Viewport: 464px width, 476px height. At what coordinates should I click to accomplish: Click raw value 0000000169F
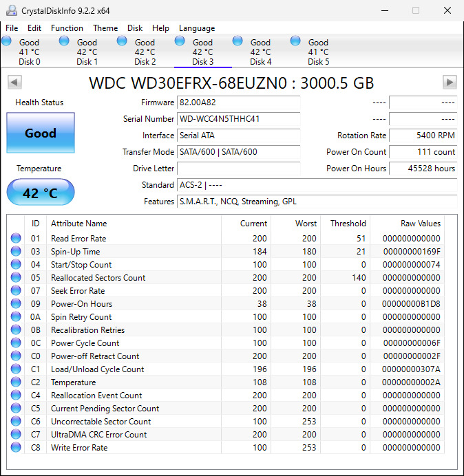coord(412,251)
